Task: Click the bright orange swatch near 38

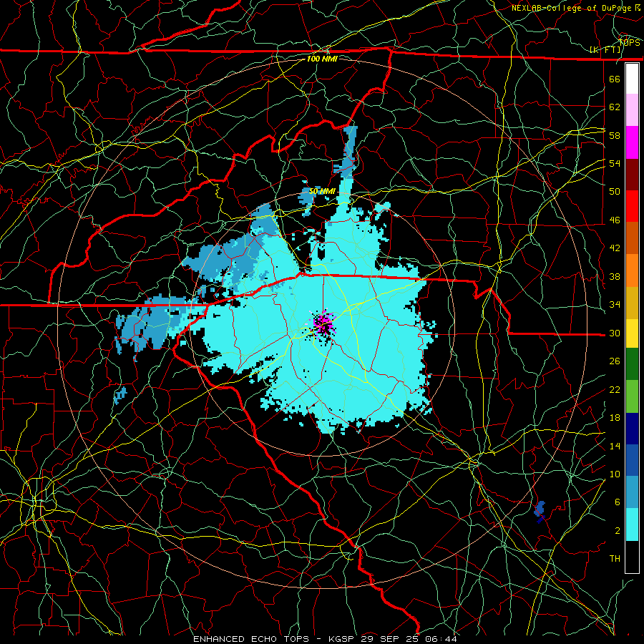Action: pos(632,270)
